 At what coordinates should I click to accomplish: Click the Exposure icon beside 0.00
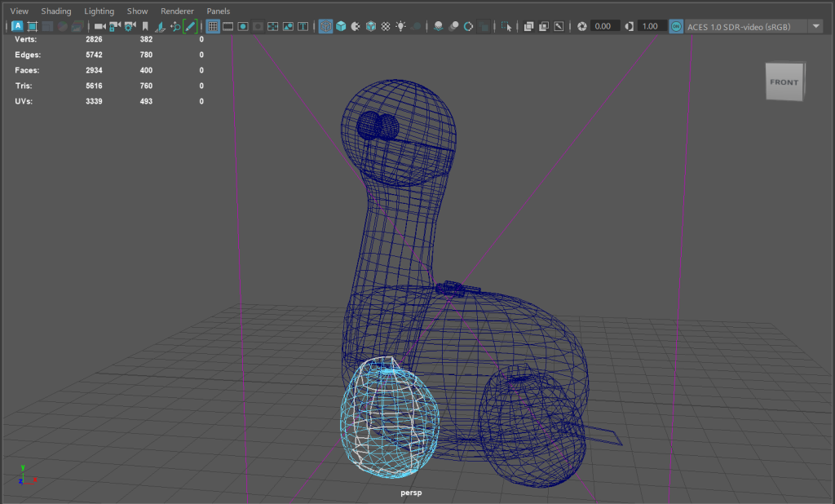[x=581, y=27]
